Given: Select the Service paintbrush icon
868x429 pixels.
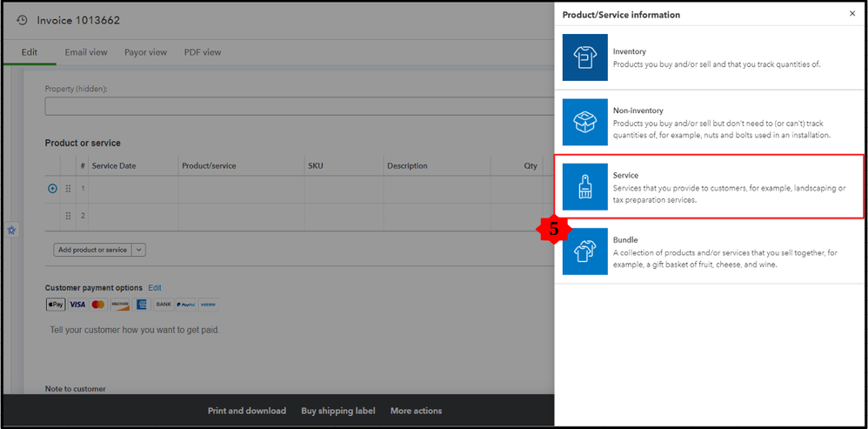Looking at the screenshot, I should [x=584, y=187].
